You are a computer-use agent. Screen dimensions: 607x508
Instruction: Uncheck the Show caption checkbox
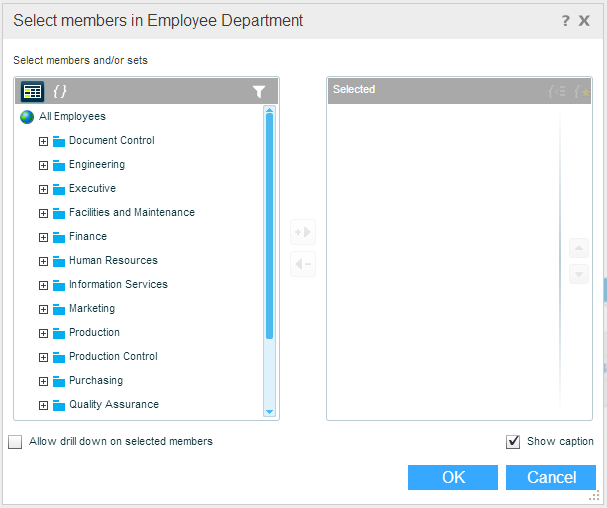pyautogui.click(x=513, y=442)
